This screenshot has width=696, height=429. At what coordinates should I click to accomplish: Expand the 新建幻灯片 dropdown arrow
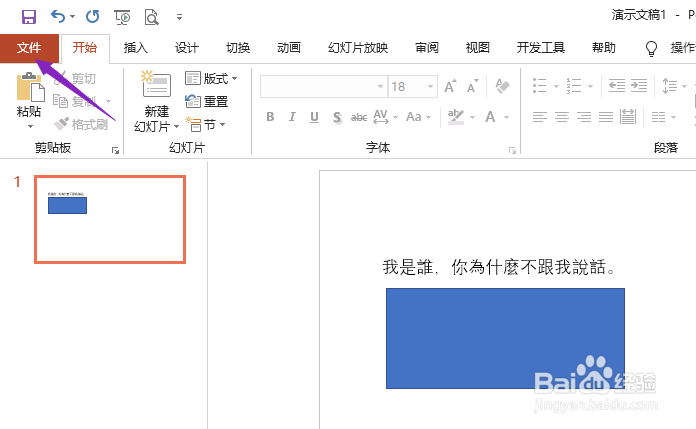click(176, 127)
